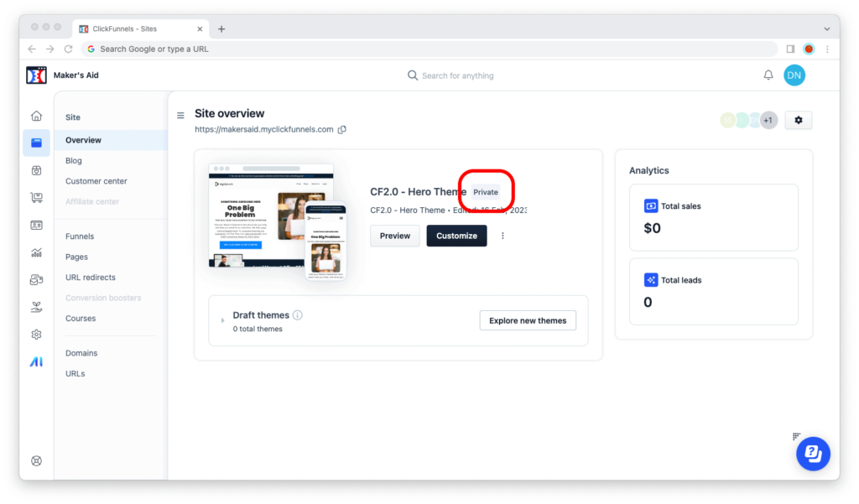Open Funnels in the sidebar
Screen dimensions: 859x504
pyautogui.click(x=80, y=236)
